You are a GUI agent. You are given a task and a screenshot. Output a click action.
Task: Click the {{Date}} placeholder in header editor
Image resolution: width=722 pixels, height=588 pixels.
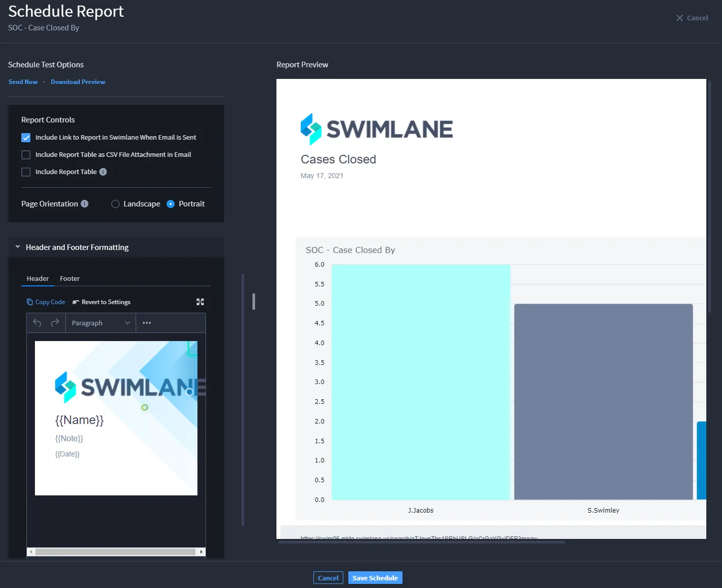coord(67,454)
